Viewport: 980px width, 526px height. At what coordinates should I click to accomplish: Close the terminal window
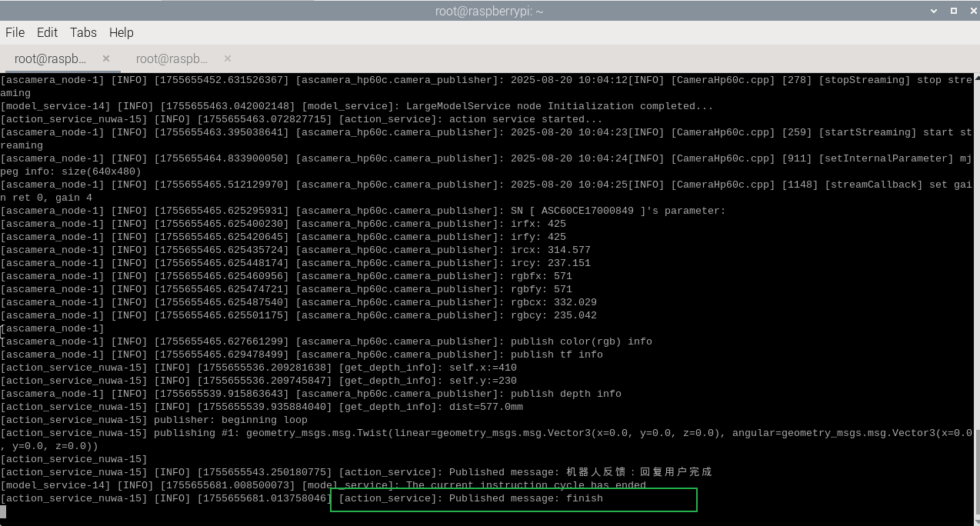pyautogui.click(x=972, y=10)
